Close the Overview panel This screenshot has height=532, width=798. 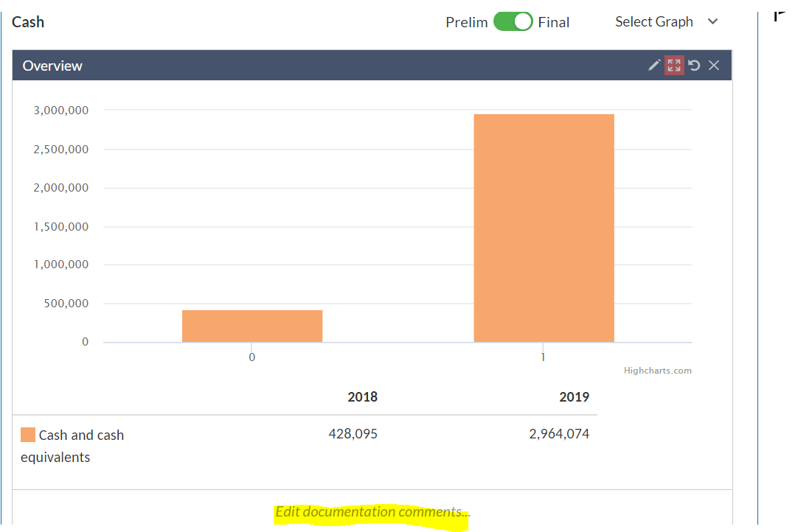tap(714, 65)
